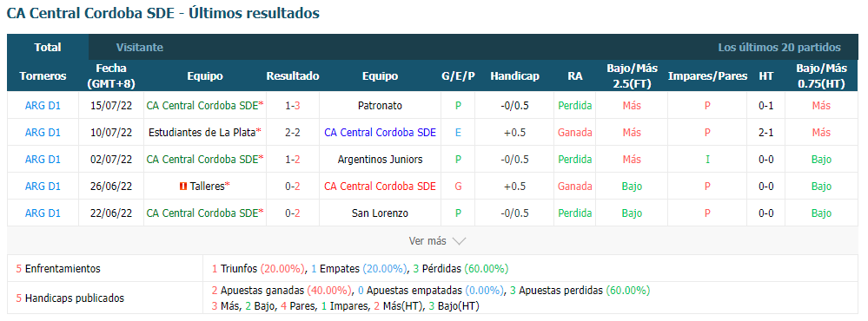The width and height of the screenshot is (868, 321).
Task: Click the Estudiantes de La Plata team name
Action: [x=202, y=133]
